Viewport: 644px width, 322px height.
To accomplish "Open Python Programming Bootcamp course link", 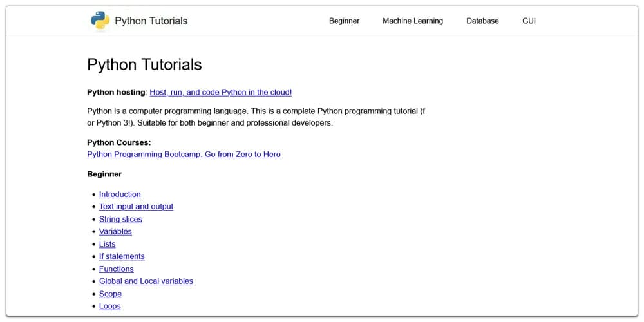I will tap(184, 155).
